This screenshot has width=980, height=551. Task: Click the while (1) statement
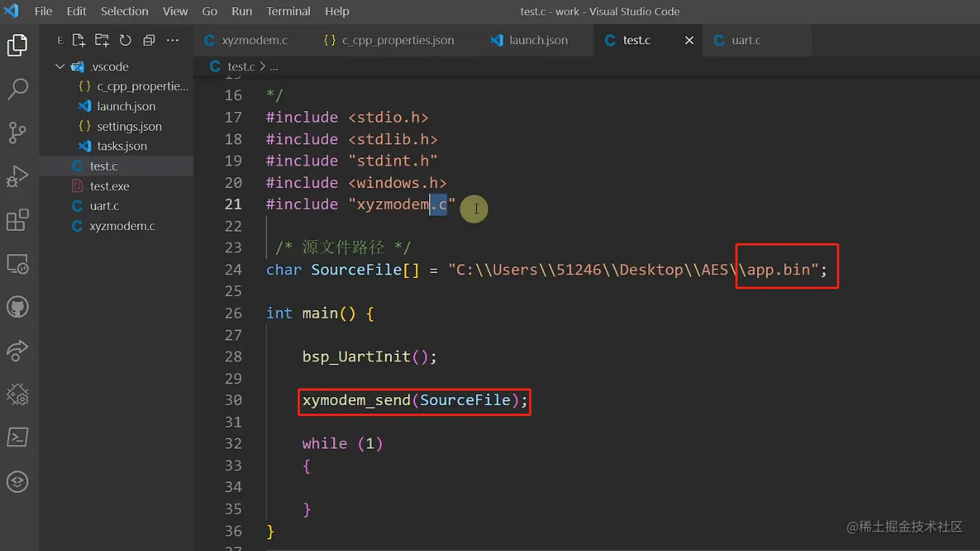click(x=343, y=444)
